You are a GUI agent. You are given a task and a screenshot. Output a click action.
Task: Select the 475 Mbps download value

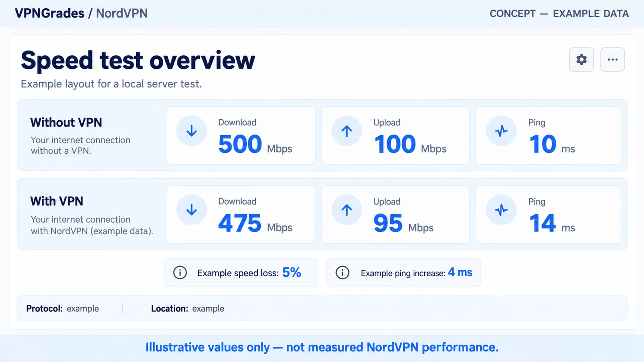pyautogui.click(x=255, y=223)
